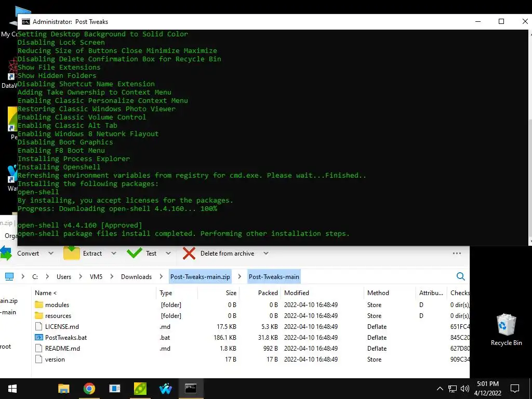Screen dimensions: 532x399
Task: Click the 651FC4 checksum cell
Action: point(460,327)
